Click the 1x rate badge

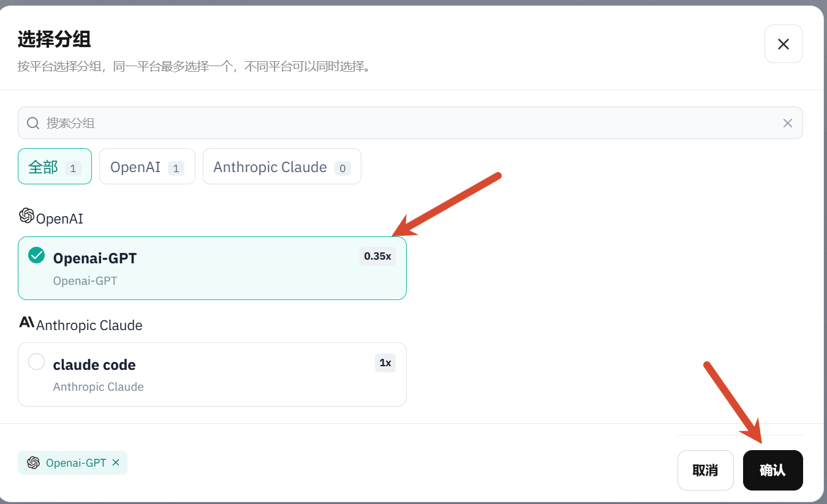(385, 363)
